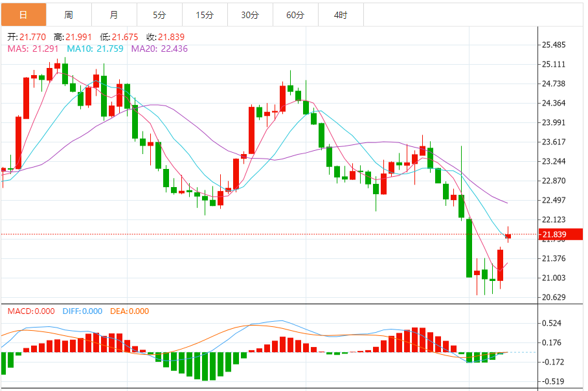This screenshot has height=391, width=588.
Task: Click the MA5: 21.291 label
Action: pos(33,49)
